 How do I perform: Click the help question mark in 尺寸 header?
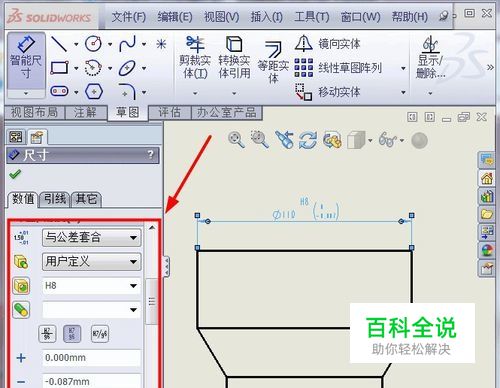coord(151,154)
